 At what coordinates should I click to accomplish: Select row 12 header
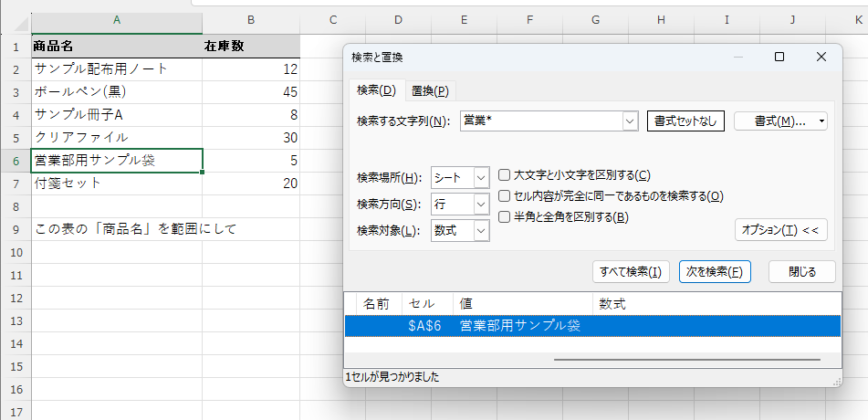click(16, 298)
